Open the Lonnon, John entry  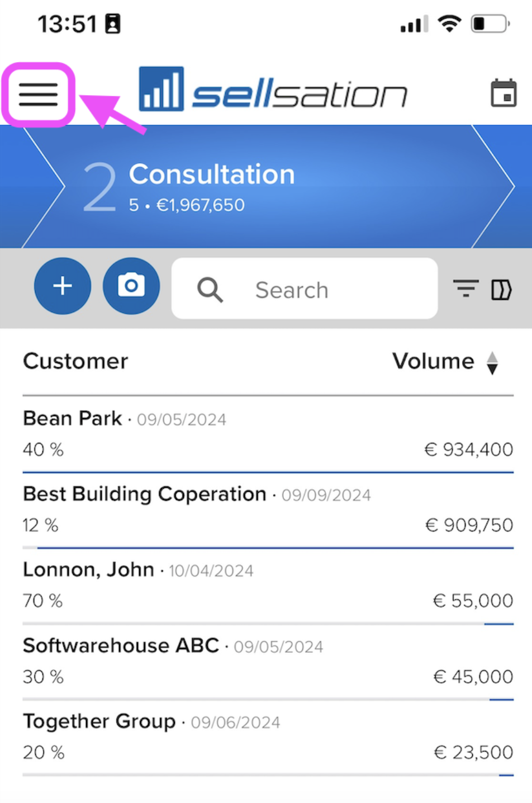(268, 585)
